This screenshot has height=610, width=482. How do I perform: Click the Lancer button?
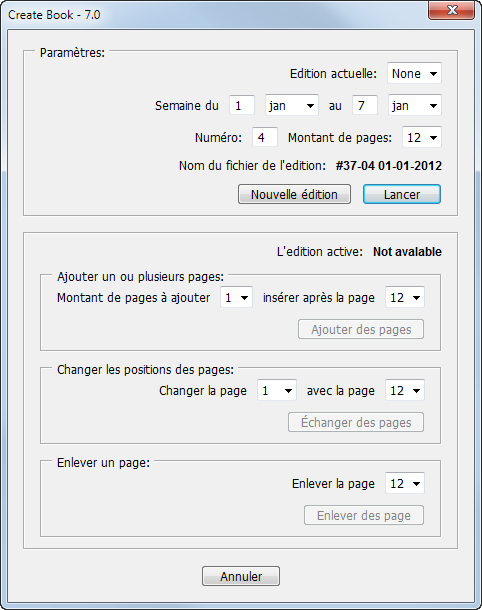coord(402,194)
